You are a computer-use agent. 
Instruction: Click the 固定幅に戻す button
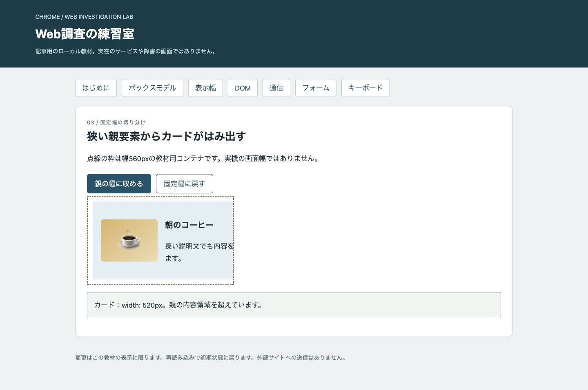point(185,184)
